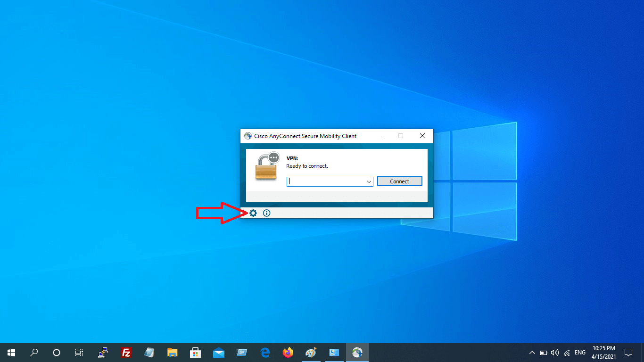Launch Firefox from the taskbar
The width and height of the screenshot is (644, 362).
click(x=288, y=353)
